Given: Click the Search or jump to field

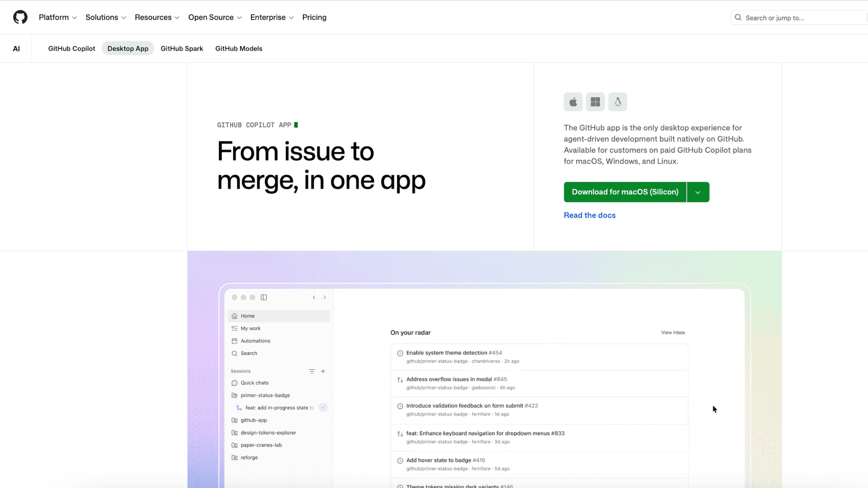Looking at the screenshot, I should click(x=799, y=18).
